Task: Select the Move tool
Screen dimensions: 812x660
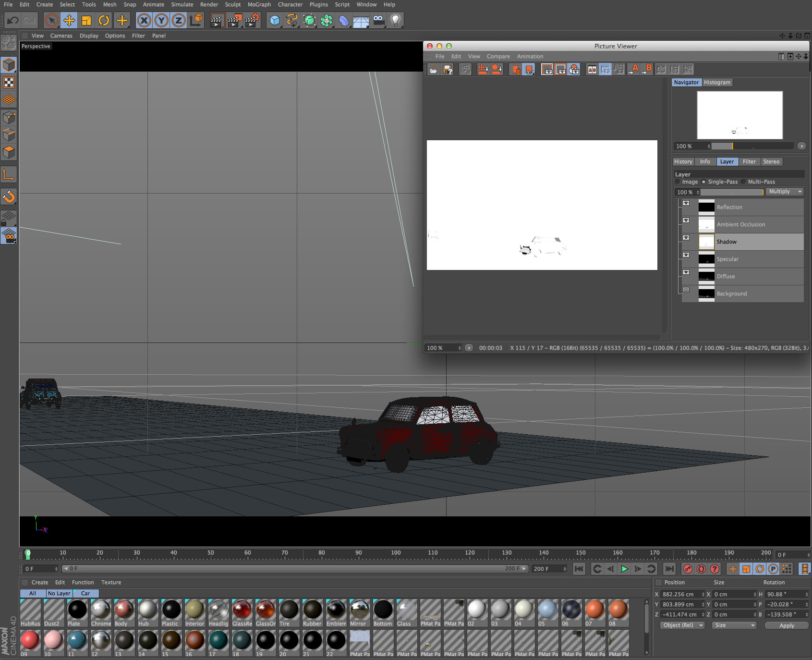Action: pyautogui.click(x=69, y=20)
